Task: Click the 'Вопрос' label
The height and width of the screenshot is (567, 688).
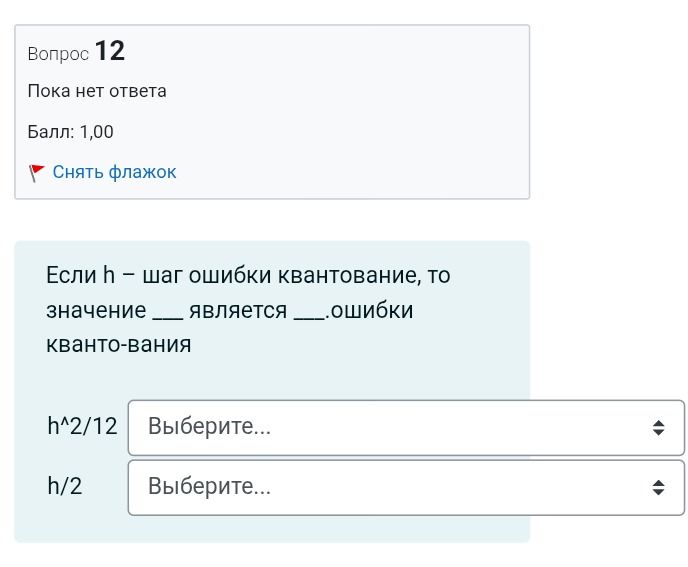Action: pyautogui.click(x=58, y=54)
